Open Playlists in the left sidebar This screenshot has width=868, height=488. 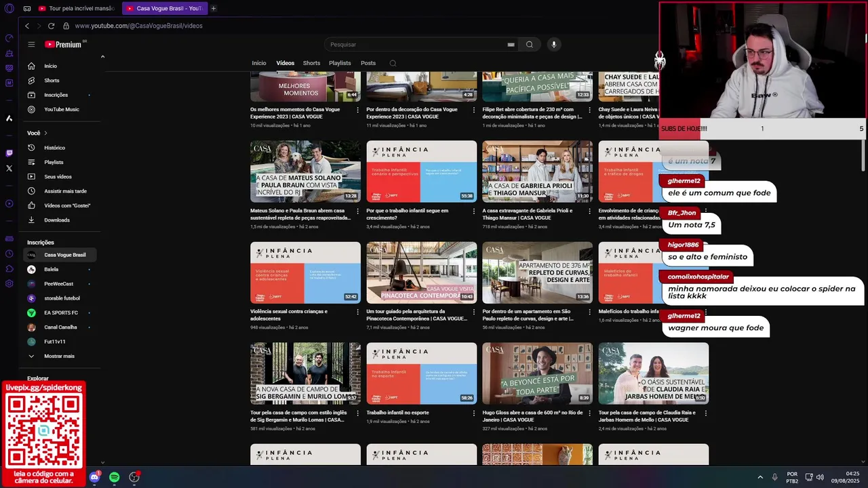pos(60,162)
